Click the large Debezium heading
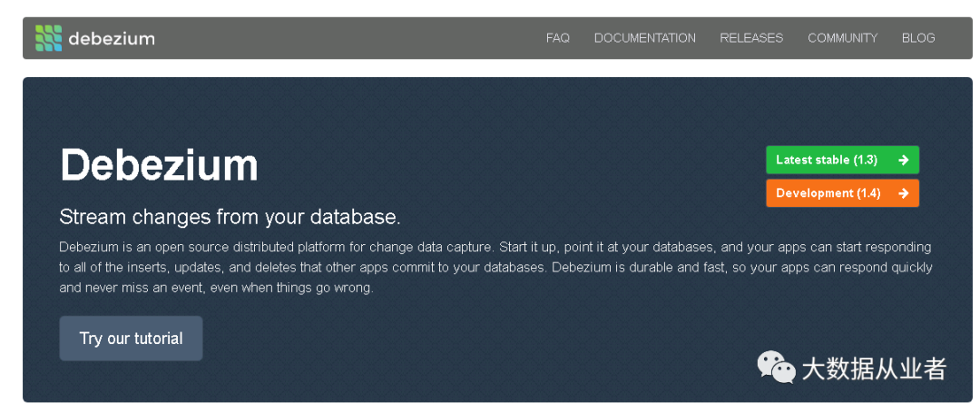 tap(159, 165)
